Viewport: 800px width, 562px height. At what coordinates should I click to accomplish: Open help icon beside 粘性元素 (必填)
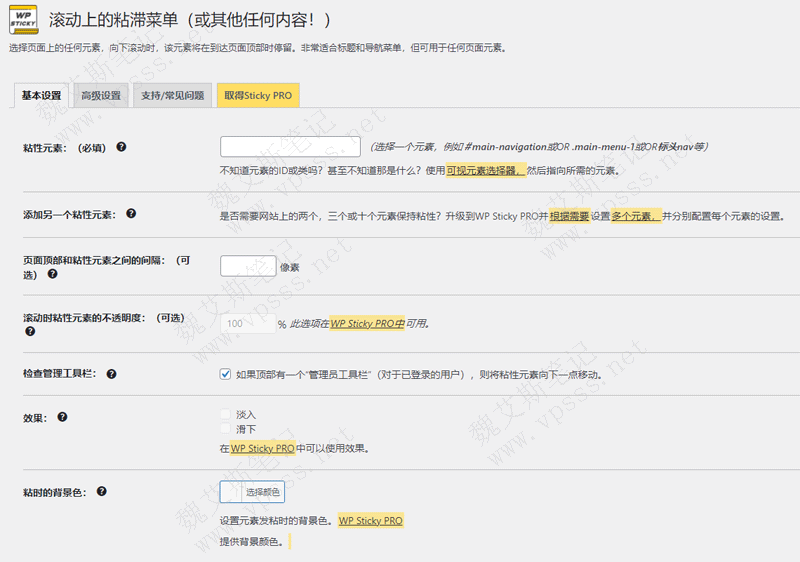point(121,147)
